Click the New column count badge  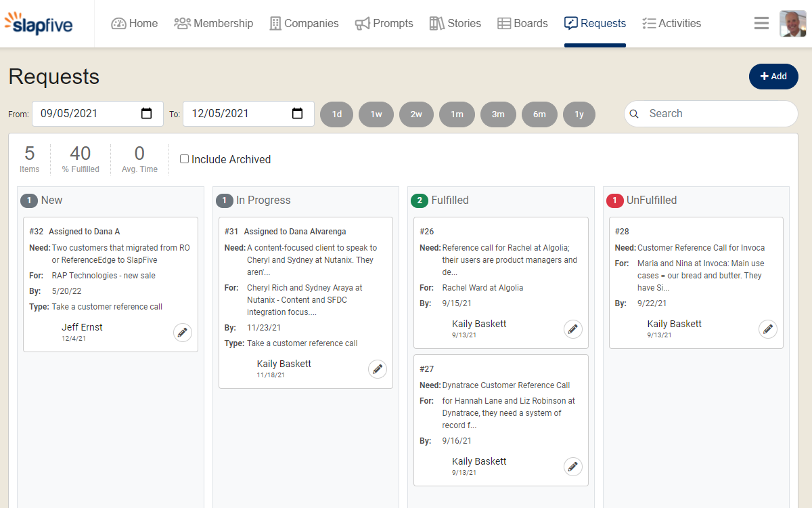[29, 200]
